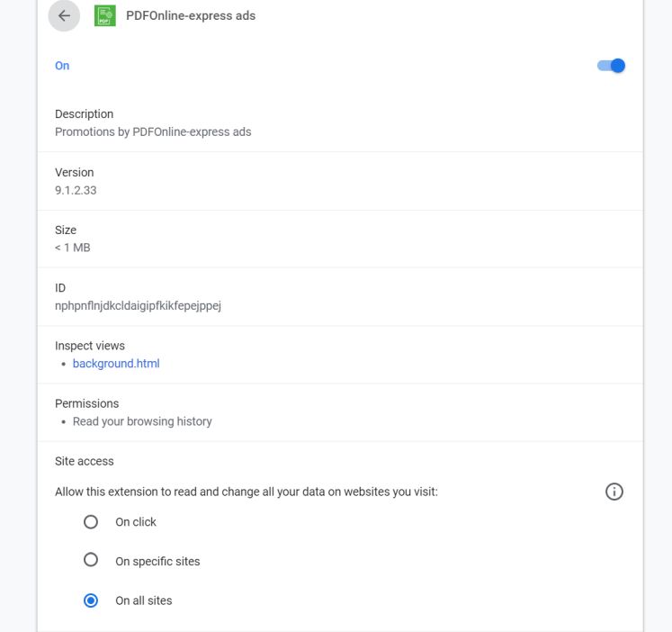Click the 'Allow this extension to read' text
Image resolution: width=672 pixels, height=632 pixels.
point(246,492)
